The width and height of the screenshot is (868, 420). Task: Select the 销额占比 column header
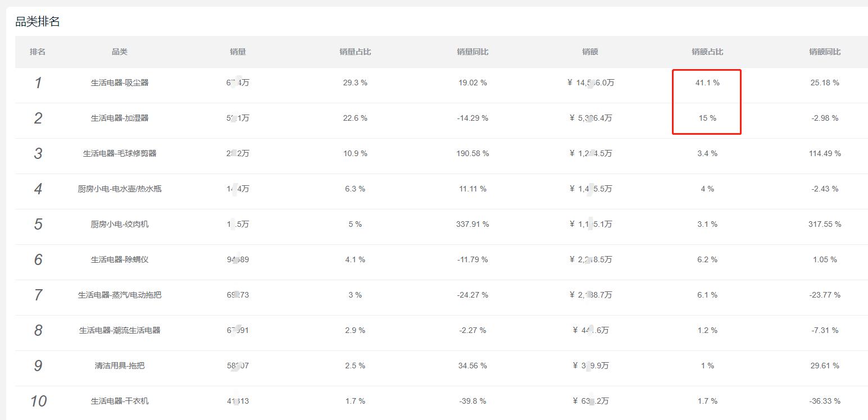coord(707,52)
